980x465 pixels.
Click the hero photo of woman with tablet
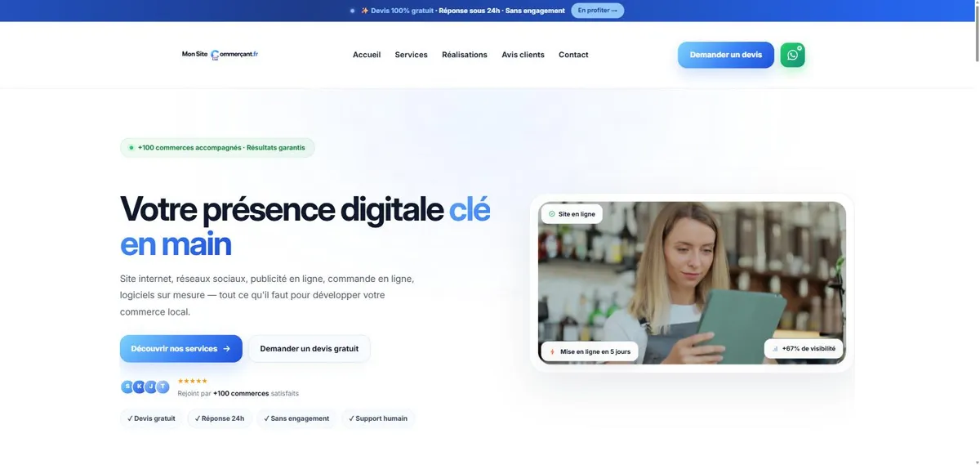point(692,283)
